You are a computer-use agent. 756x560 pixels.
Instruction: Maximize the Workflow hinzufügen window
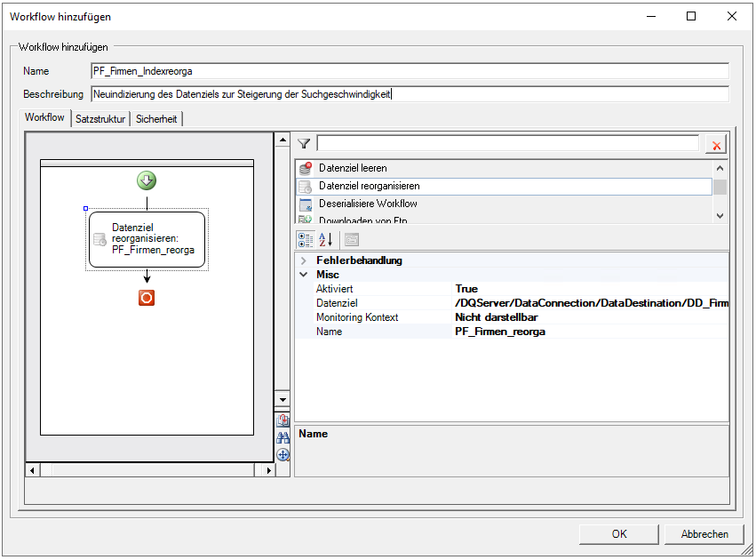(691, 16)
